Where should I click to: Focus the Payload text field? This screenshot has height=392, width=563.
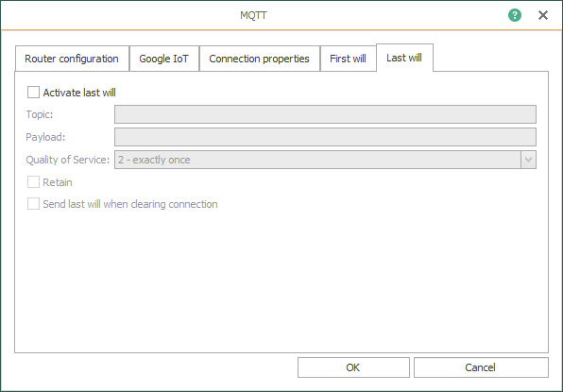pos(325,137)
